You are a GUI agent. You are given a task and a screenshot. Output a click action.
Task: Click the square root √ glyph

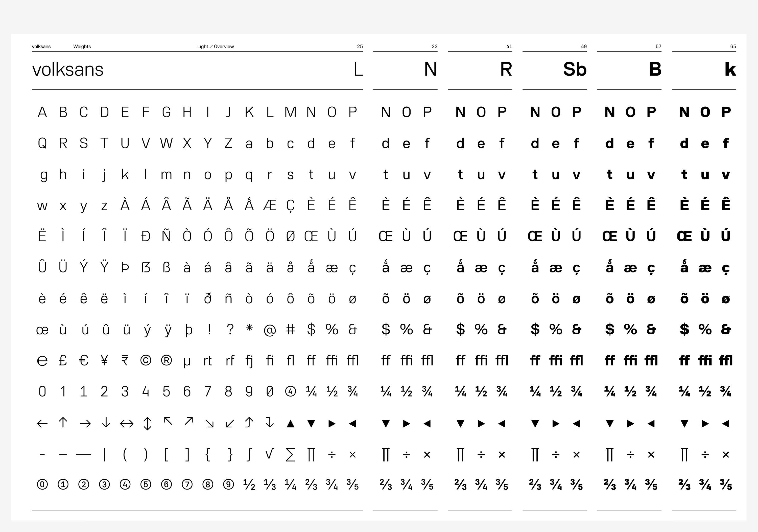[270, 454]
